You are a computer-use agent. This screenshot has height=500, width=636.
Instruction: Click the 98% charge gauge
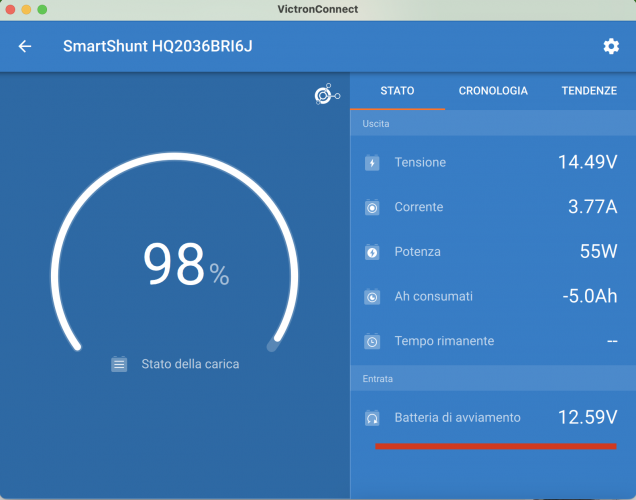tap(175, 265)
